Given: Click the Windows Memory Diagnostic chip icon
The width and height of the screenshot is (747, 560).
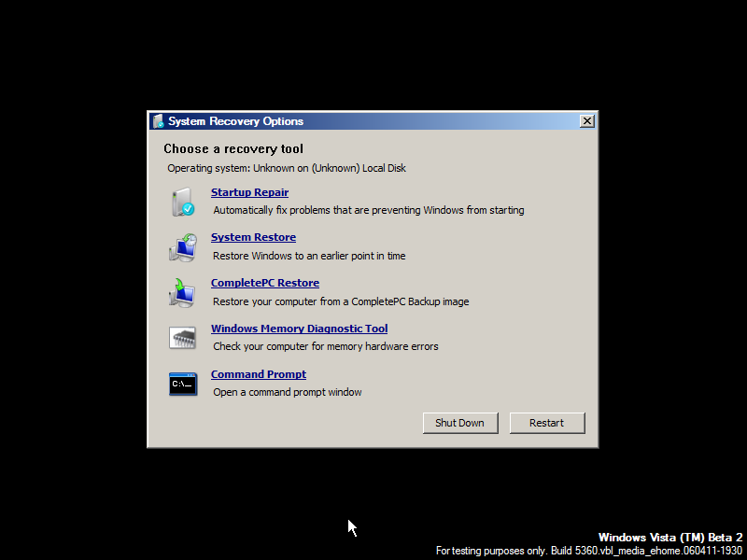Looking at the screenshot, I should (183, 338).
